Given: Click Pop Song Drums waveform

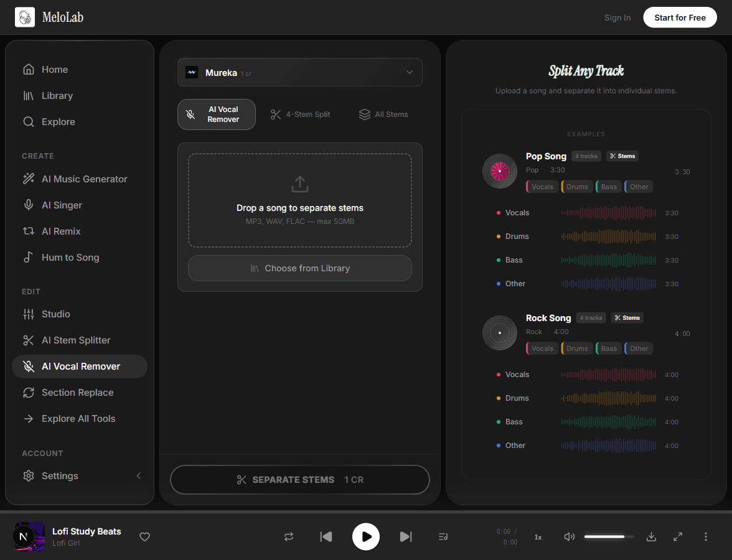Looking at the screenshot, I should pos(608,236).
